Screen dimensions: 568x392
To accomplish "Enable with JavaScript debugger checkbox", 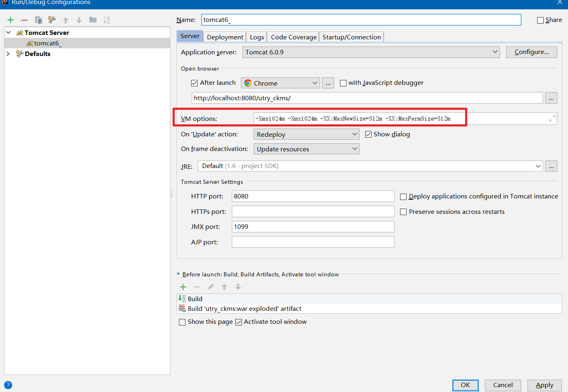I will [343, 83].
